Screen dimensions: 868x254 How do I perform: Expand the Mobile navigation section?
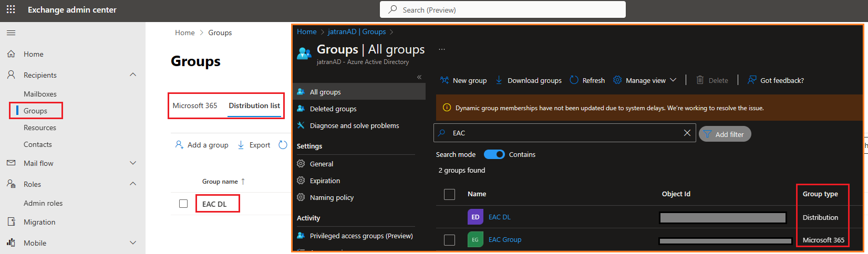point(133,243)
